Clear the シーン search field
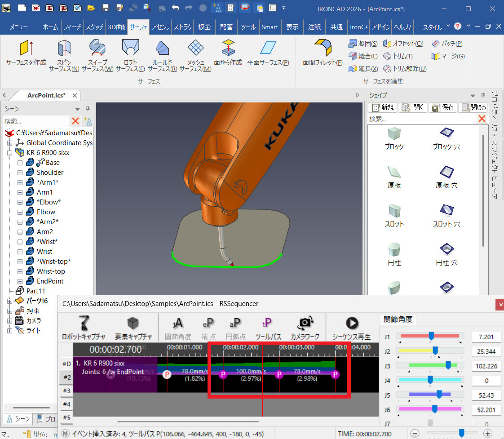The width and height of the screenshot is (504, 439). click(75, 121)
